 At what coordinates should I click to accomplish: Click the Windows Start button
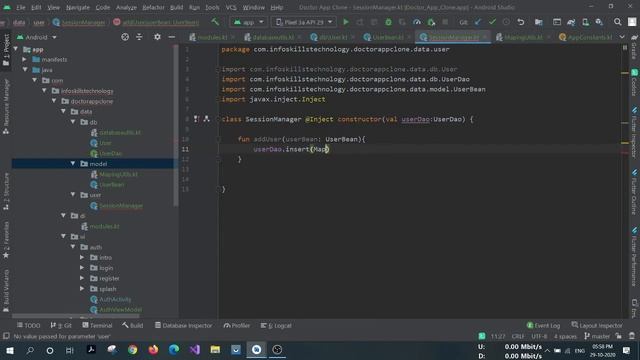10,350
